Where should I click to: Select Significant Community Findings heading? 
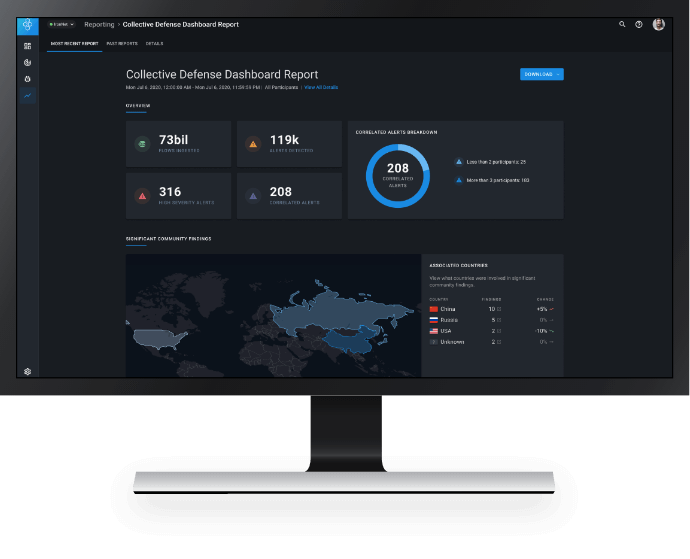pos(169,239)
